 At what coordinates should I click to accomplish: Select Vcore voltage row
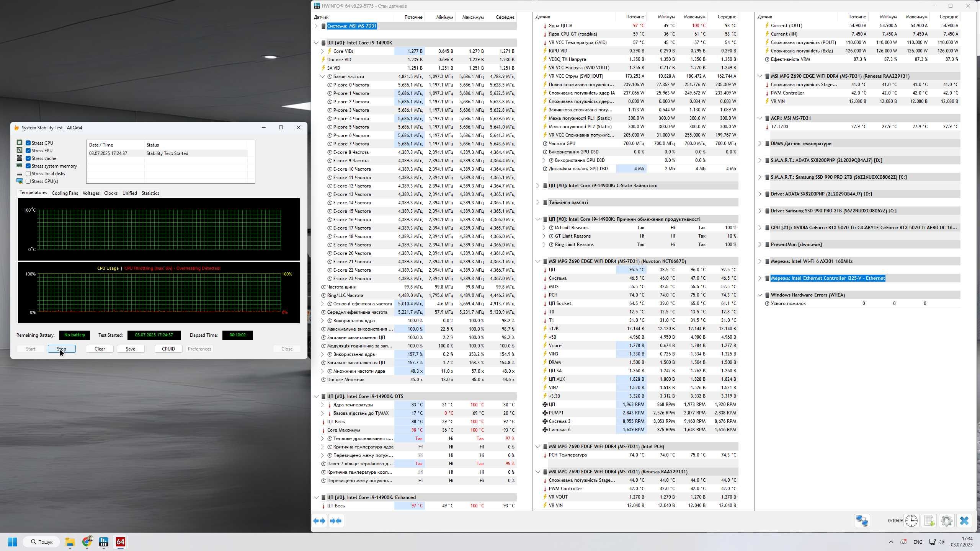(x=640, y=346)
